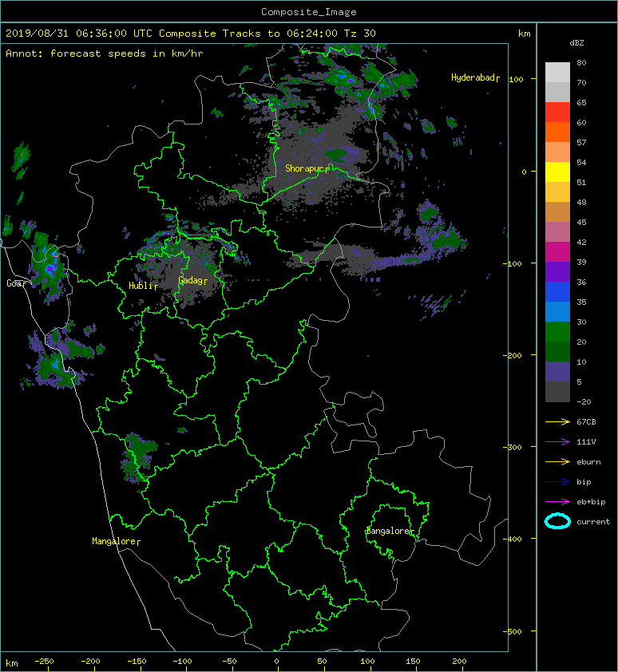Click the 30 dBZ scale value
The image size is (618, 672).
point(581,322)
